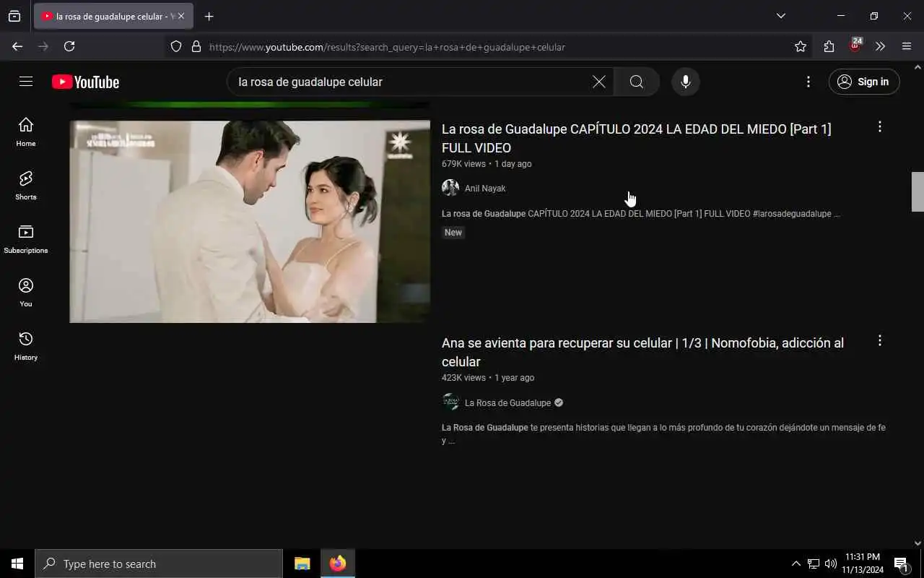Open a new tab with the plus button

tap(209, 17)
